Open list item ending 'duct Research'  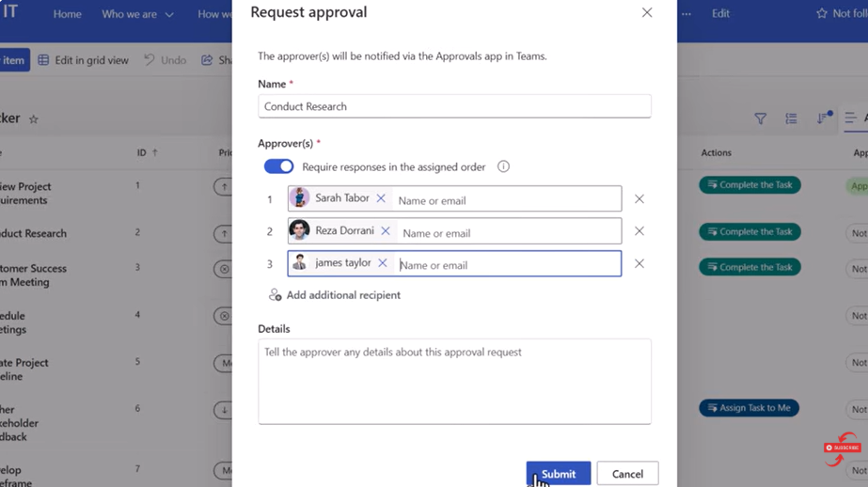[33, 233]
